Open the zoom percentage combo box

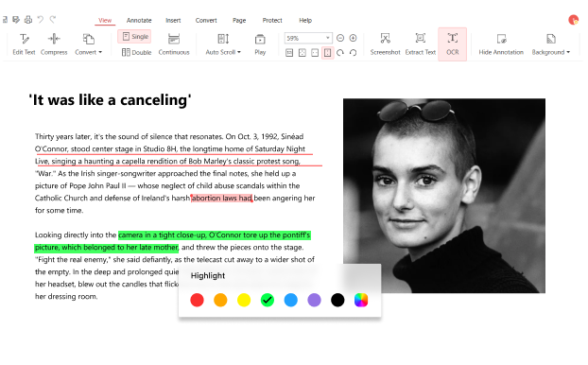tap(308, 38)
